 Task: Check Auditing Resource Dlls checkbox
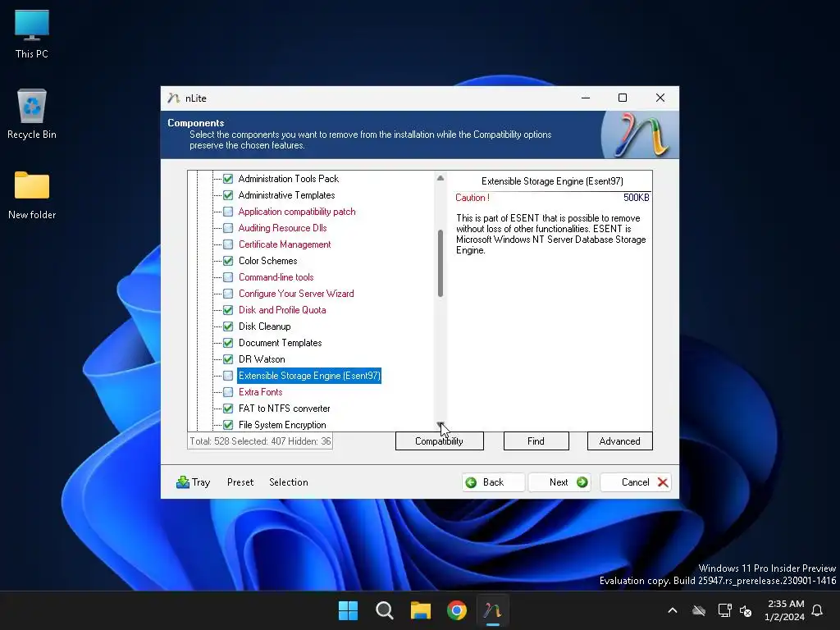tap(228, 228)
